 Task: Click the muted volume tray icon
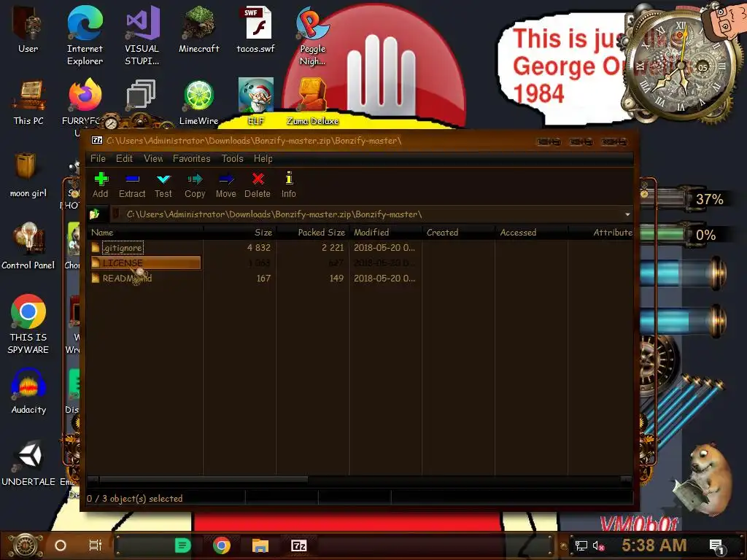(x=598, y=545)
